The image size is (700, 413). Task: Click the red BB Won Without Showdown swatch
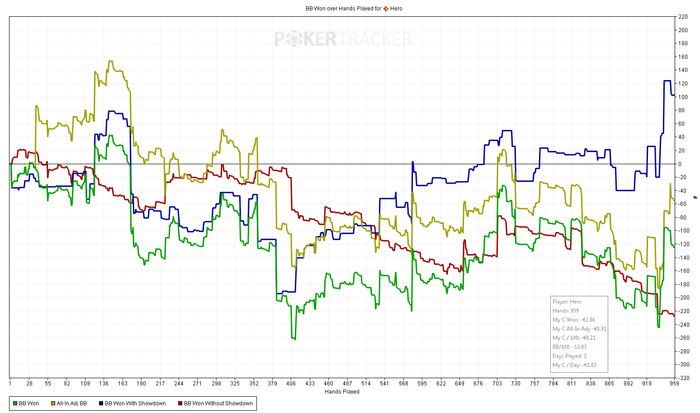click(180, 403)
